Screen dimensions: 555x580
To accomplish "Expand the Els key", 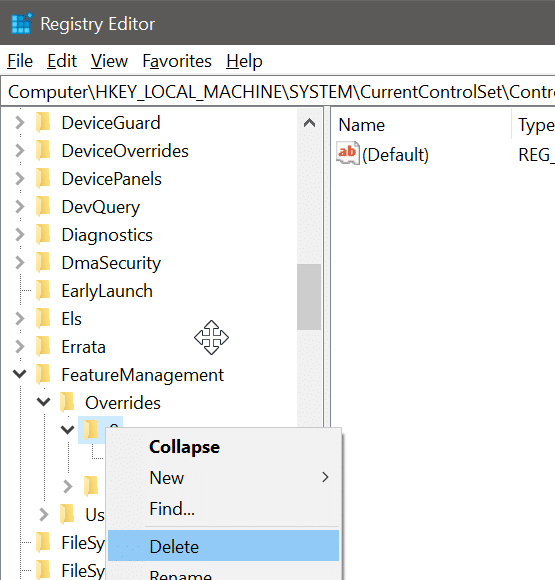I will pyautogui.click(x=20, y=319).
